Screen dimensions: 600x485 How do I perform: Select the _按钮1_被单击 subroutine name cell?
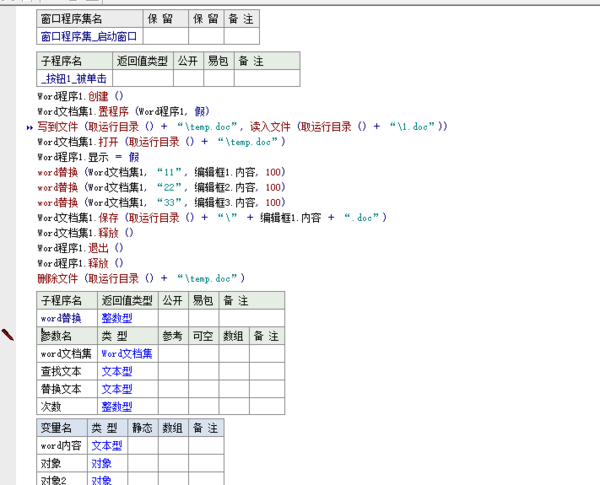[72, 78]
